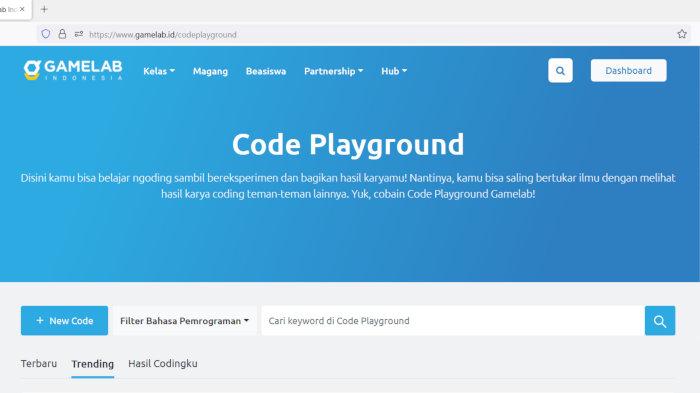Go to the Beasiswa page

pos(266,71)
